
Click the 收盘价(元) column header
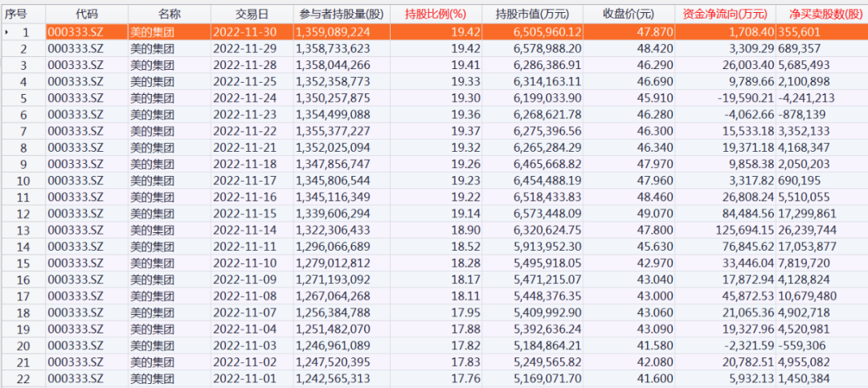628,14
